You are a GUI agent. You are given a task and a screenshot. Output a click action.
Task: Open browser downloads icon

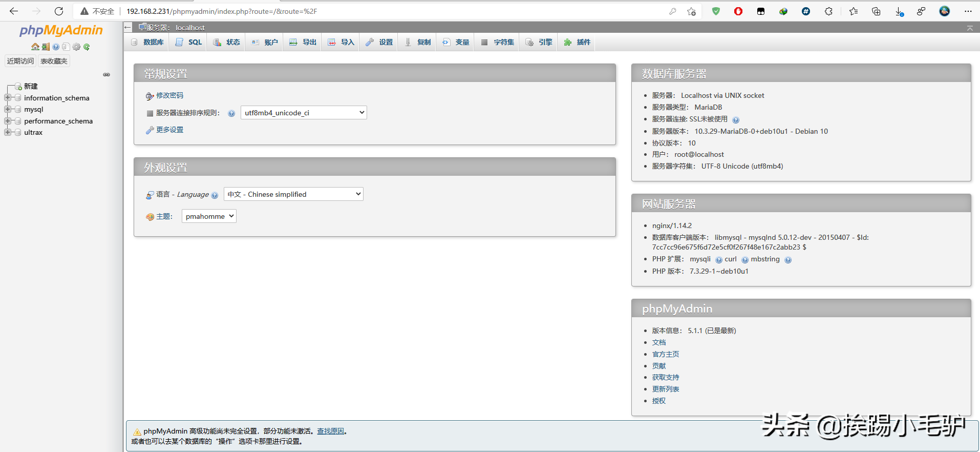coord(899,11)
